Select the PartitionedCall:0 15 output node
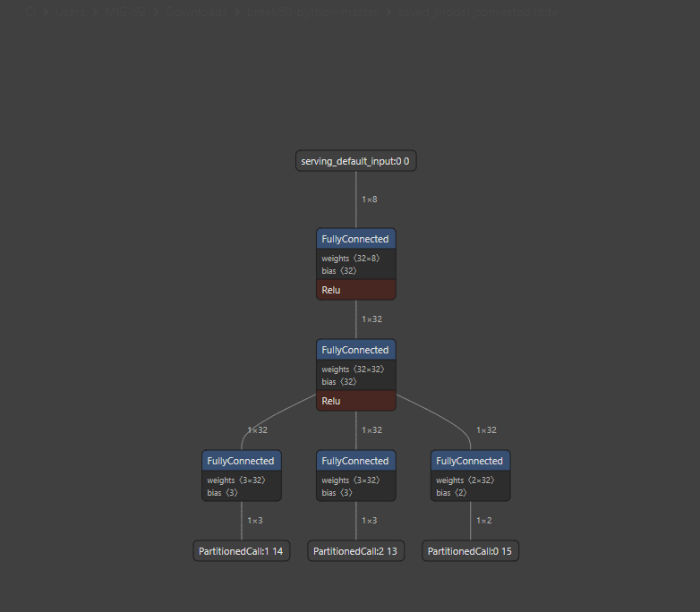Screen dimensions: 700x612 (x=470, y=551)
